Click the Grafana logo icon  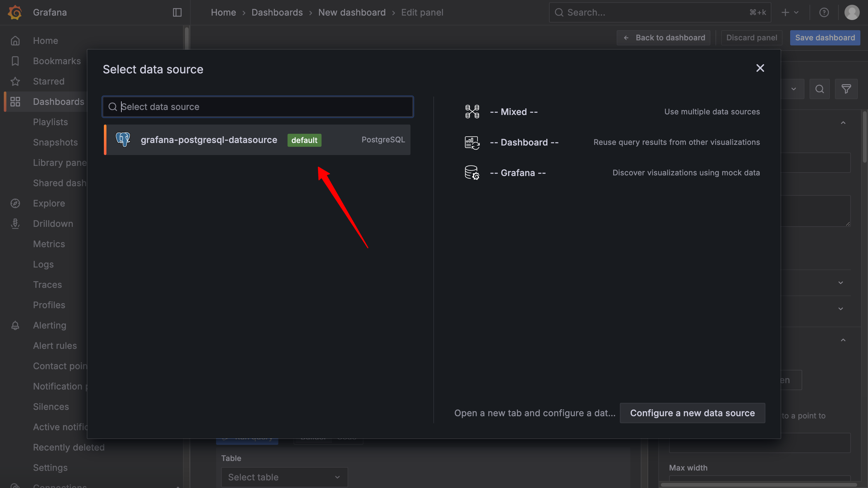(15, 12)
